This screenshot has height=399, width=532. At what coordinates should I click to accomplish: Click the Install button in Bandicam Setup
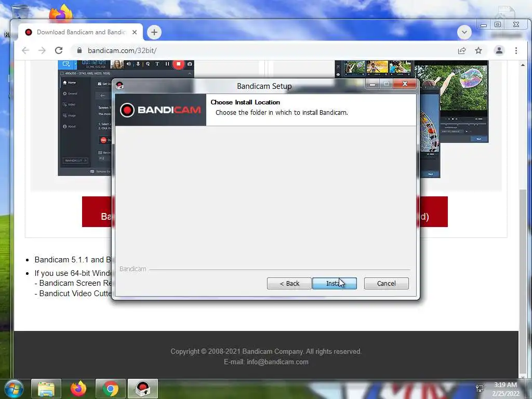(334, 283)
